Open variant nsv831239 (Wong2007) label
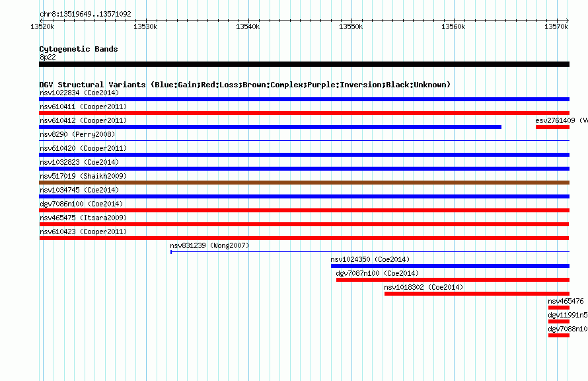Screen dimensions: 588x381 pyautogui.click(x=209, y=245)
